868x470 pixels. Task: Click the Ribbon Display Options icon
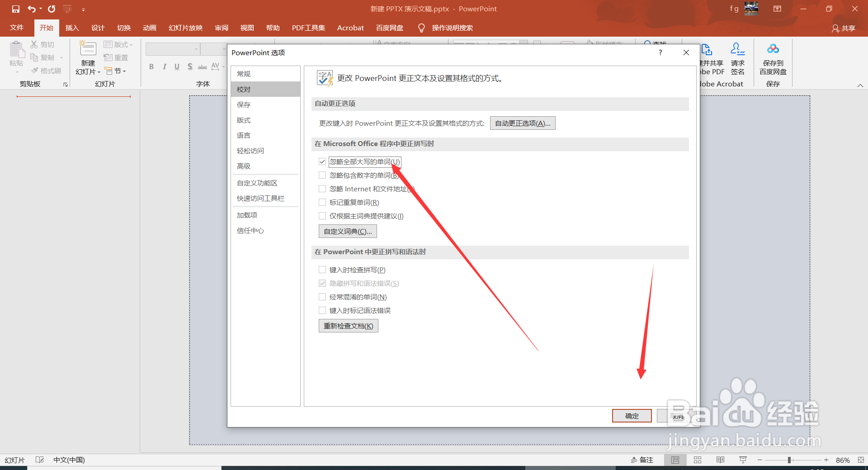777,9
